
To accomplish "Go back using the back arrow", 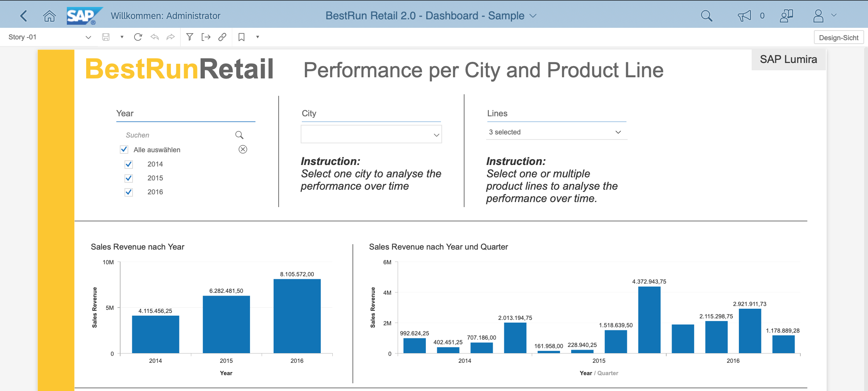I will coord(24,16).
